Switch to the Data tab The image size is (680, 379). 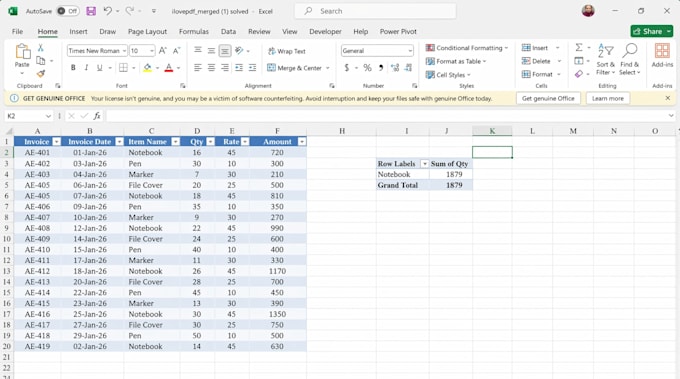coord(228,32)
